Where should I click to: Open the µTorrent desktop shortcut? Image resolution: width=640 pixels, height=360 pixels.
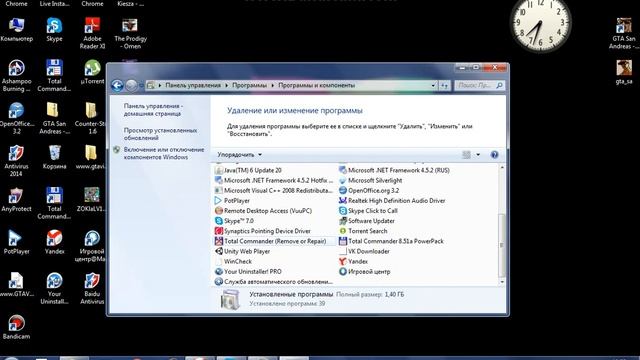(x=92, y=72)
